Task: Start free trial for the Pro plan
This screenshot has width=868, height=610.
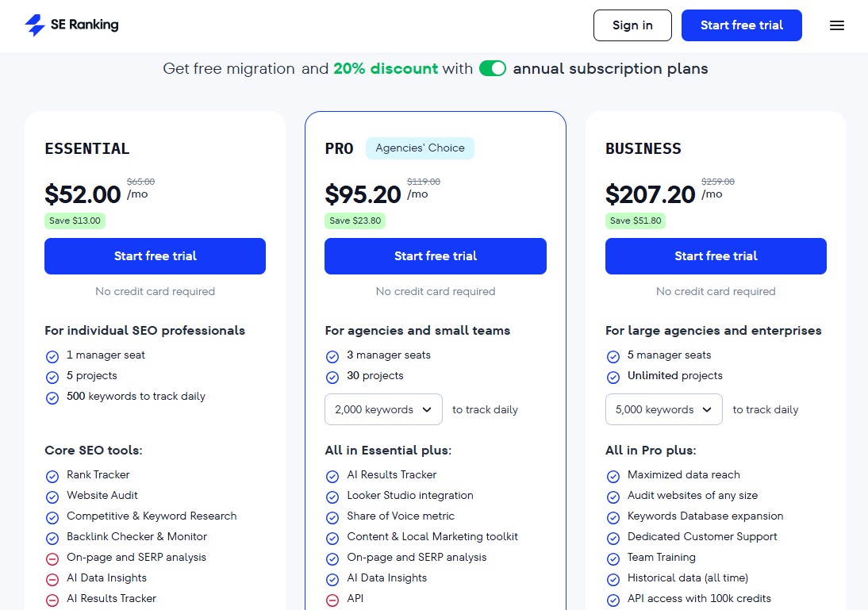Action: (435, 255)
